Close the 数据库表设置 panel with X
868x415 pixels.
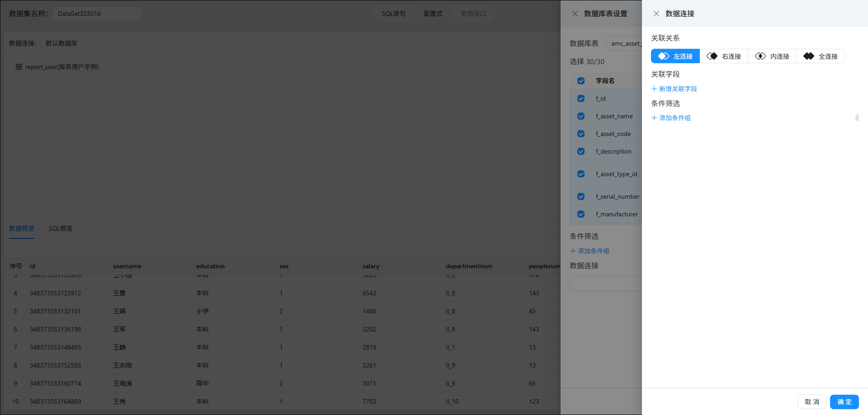point(575,14)
